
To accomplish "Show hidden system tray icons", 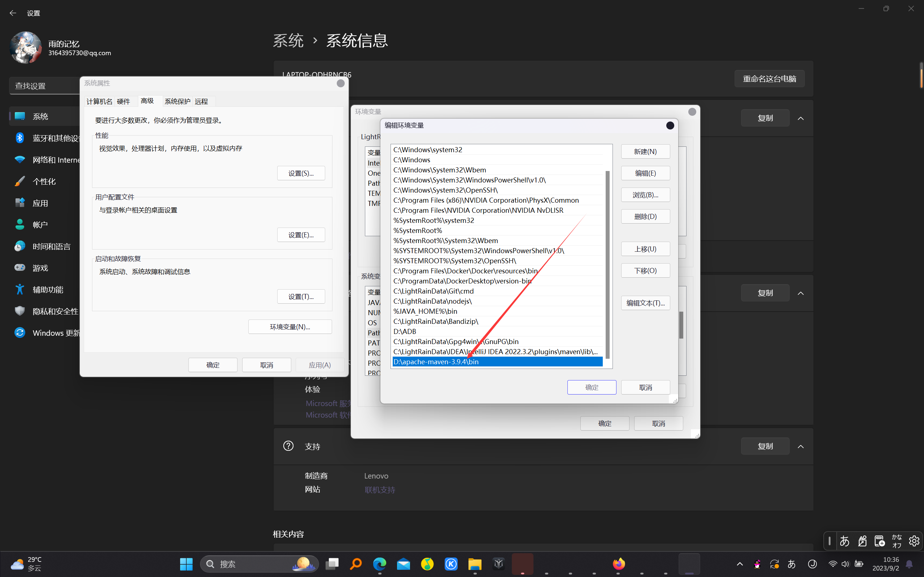I will tap(740, 564).
